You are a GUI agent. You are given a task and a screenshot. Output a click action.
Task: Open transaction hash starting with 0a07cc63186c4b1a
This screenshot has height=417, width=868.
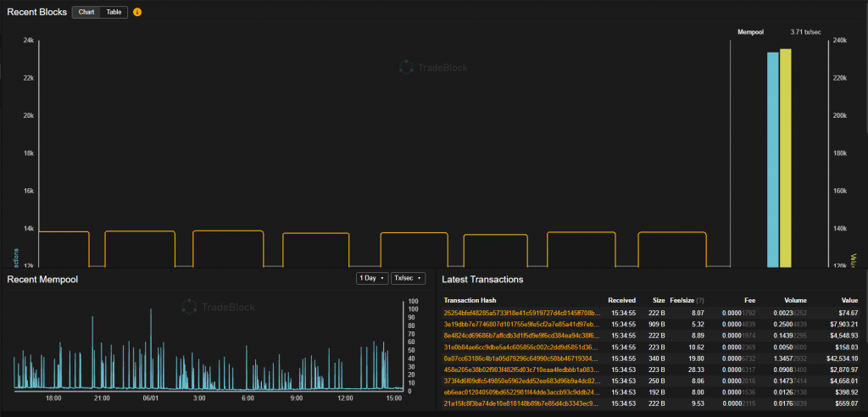point(521,359)
